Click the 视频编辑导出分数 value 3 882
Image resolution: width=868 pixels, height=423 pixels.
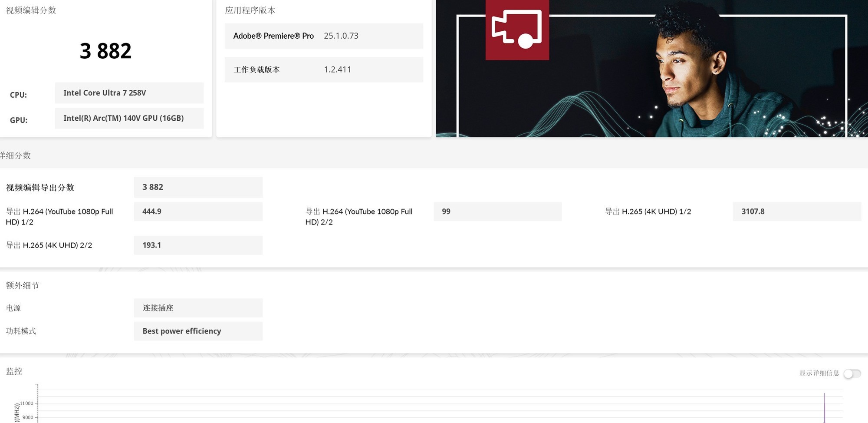[x=198, y=187]
